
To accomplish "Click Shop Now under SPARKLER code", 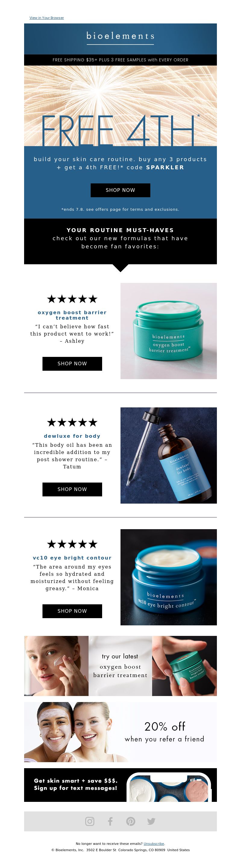I will point(120,190).
